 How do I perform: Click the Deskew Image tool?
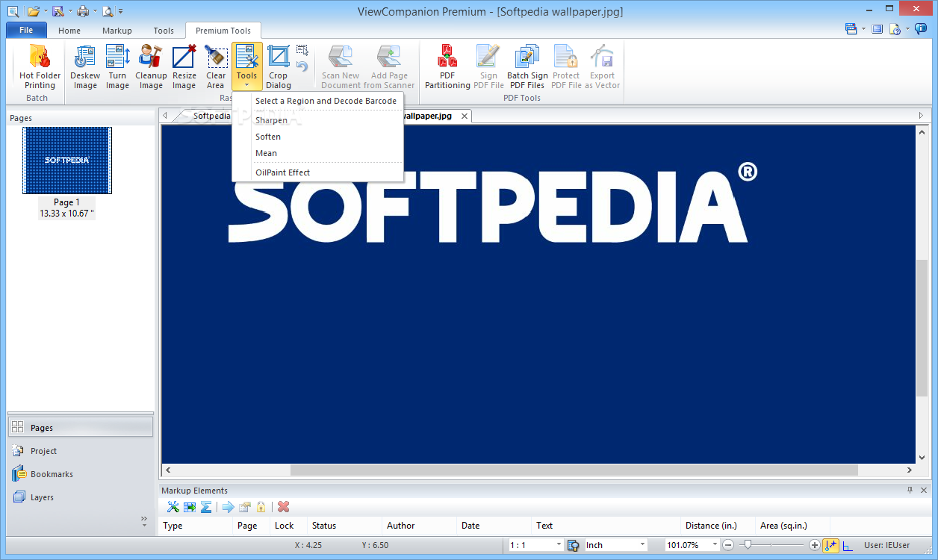coord(85,68)
